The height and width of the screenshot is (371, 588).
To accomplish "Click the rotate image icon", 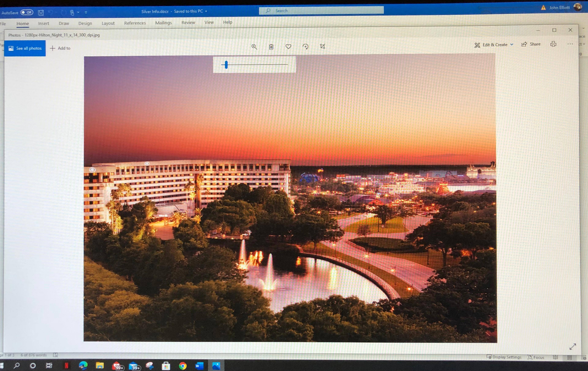I will (305, 47).
